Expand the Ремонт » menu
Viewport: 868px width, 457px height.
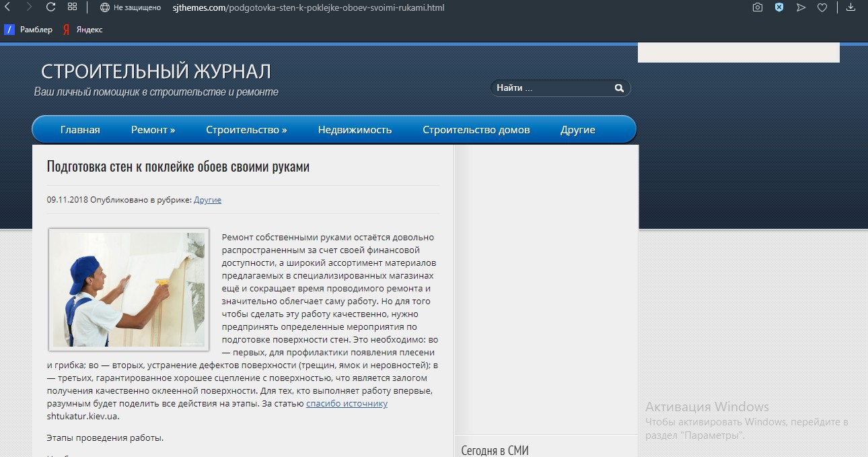tap(153, 130)
